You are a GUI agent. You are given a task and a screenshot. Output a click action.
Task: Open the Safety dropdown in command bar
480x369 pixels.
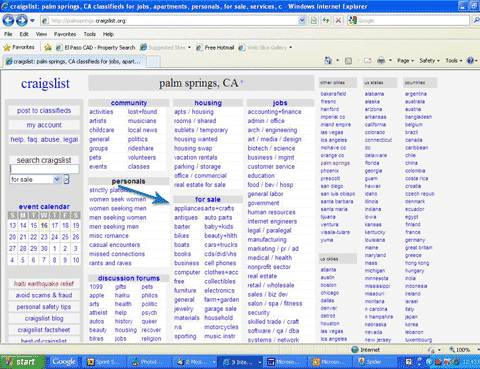[430, 61]
